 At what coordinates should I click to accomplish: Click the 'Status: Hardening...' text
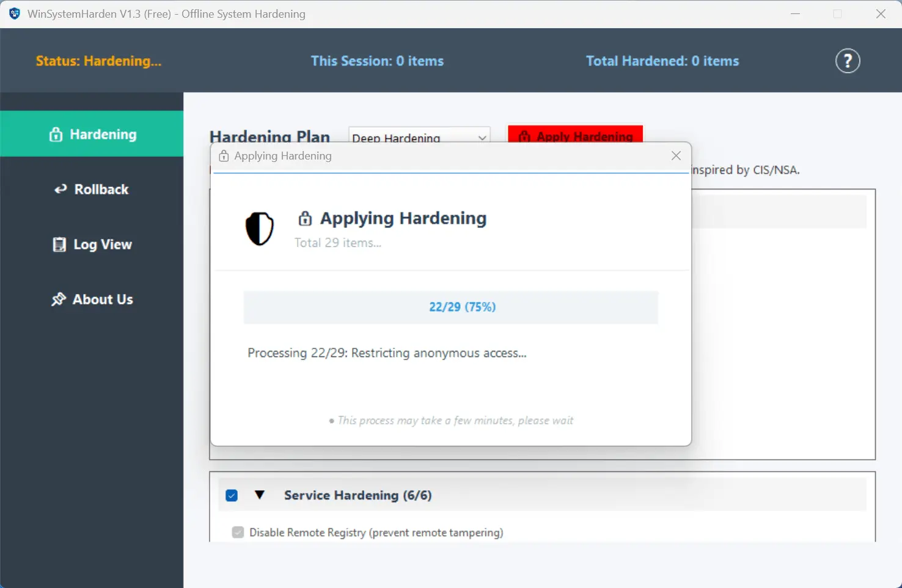[x=99, y=61]
